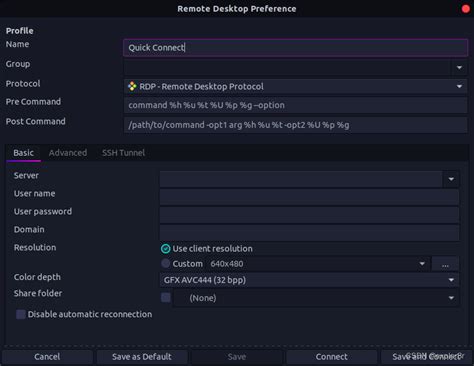Click the Connect button
The height and width of the screenshot is (366, 474).
pyautogui.click(x=332, y=357)
